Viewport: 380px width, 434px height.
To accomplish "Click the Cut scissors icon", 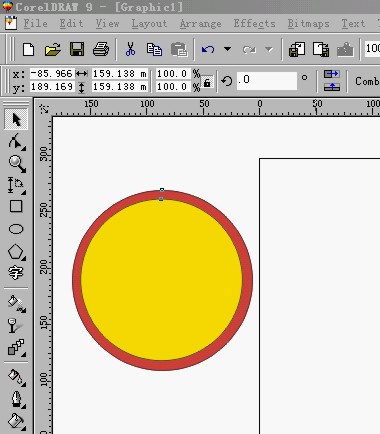I will tap(130, 50).
